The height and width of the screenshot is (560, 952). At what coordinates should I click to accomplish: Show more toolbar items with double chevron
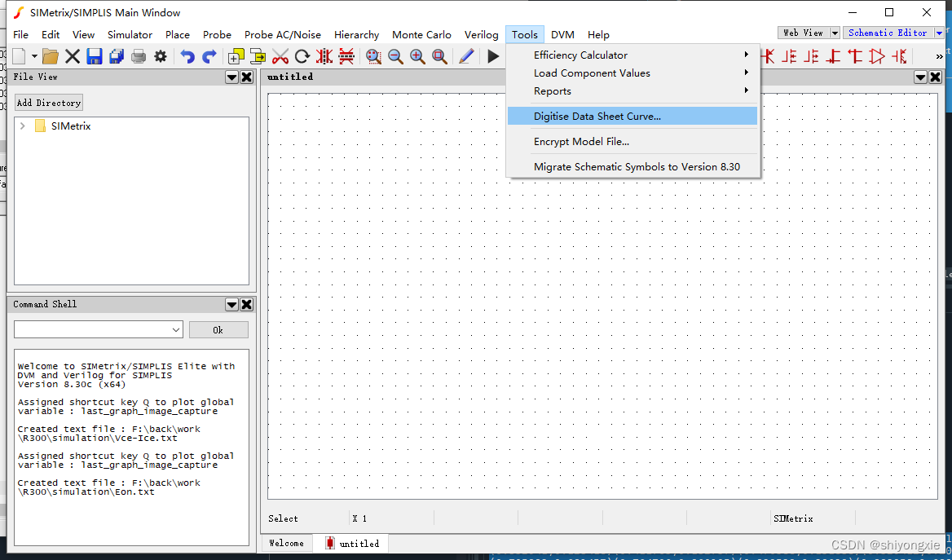point(939,56)
